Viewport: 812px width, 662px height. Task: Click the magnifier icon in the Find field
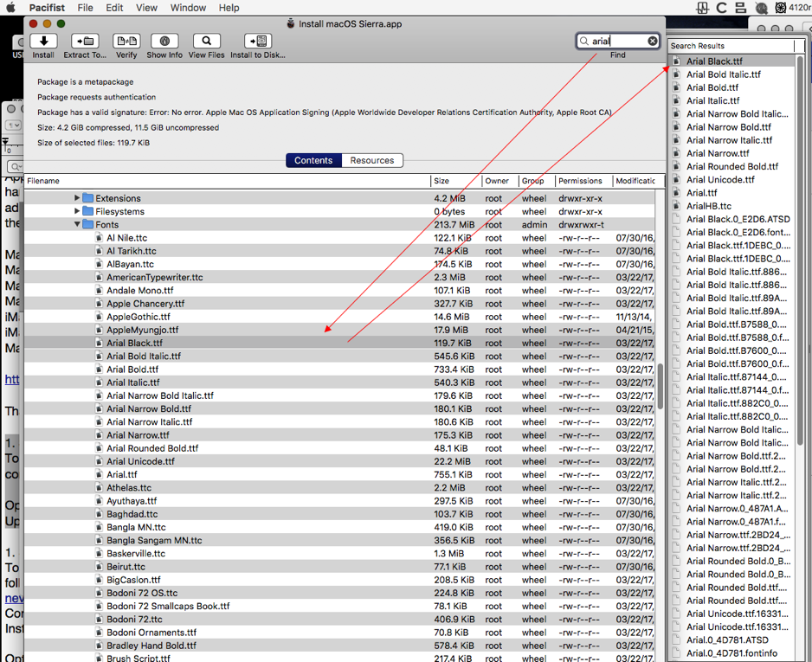(584, 41)
